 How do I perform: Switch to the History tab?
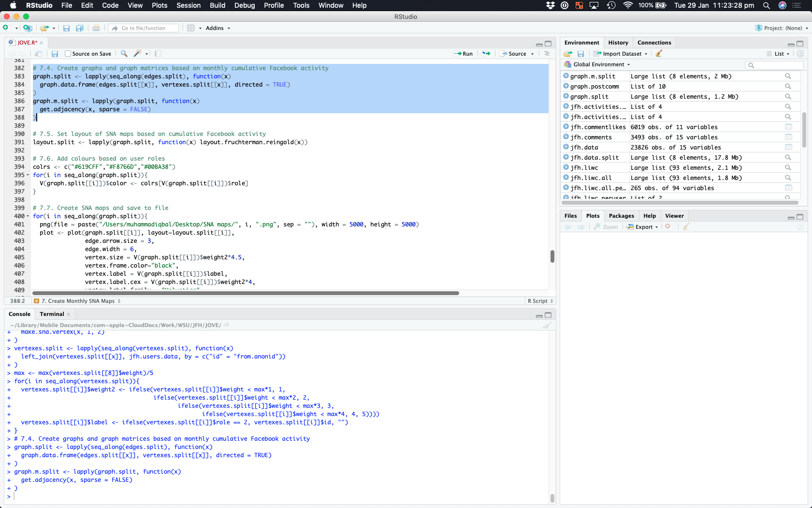click(618, 43)
